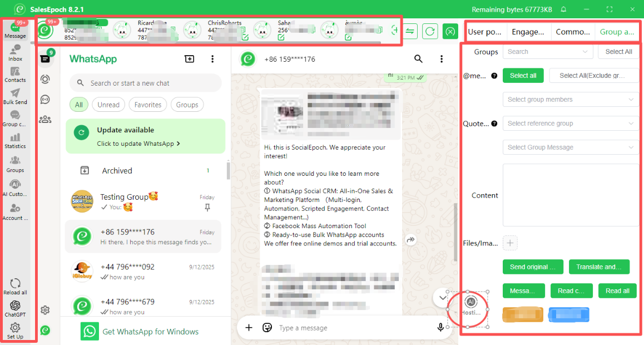The image size is (644, 345).
Task: Select the Unread chat filter
Action: tap(108, 105)
